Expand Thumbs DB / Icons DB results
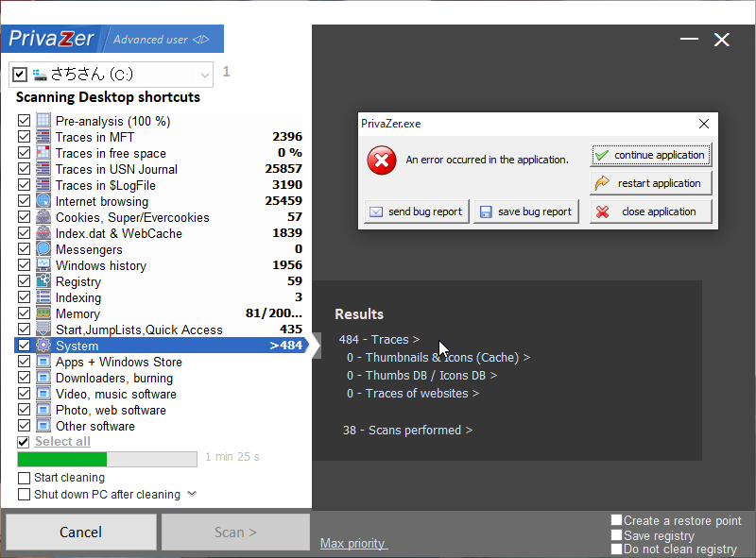The width and height of the screenshot is (756, 558). pos(421,376)
